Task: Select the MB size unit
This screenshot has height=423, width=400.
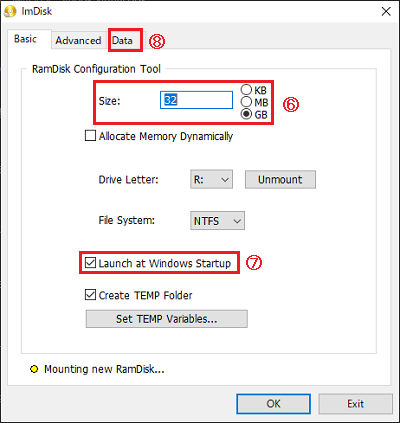Action: pyautogui.click(x=246, y=102)
